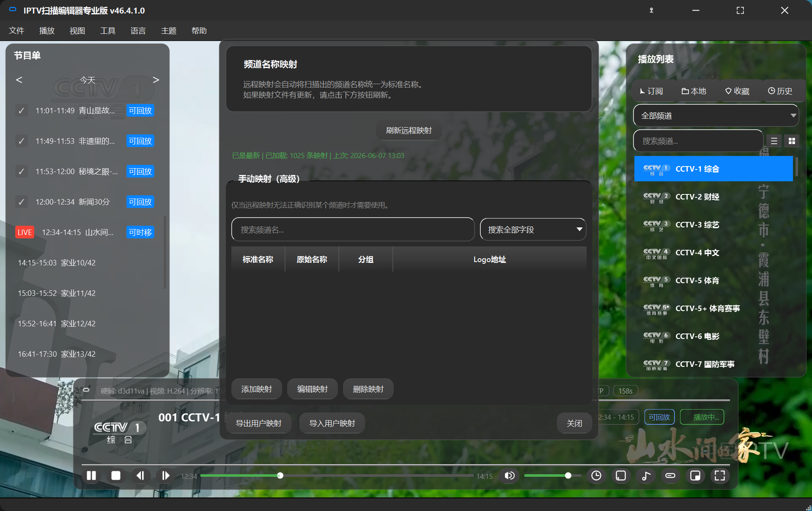Click the 搜索频道名 input field
The width and height of the screenshot is (812, 511).
[x=353, y=230]
